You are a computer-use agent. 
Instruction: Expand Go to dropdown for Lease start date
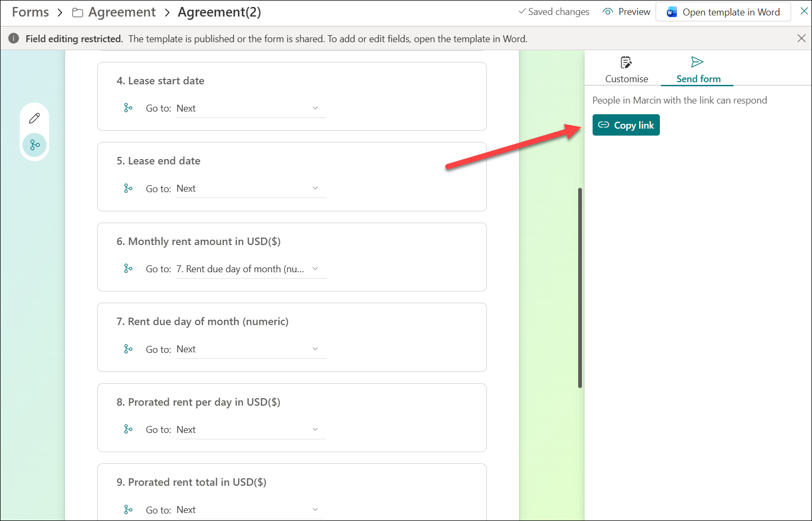pos(250,108)
